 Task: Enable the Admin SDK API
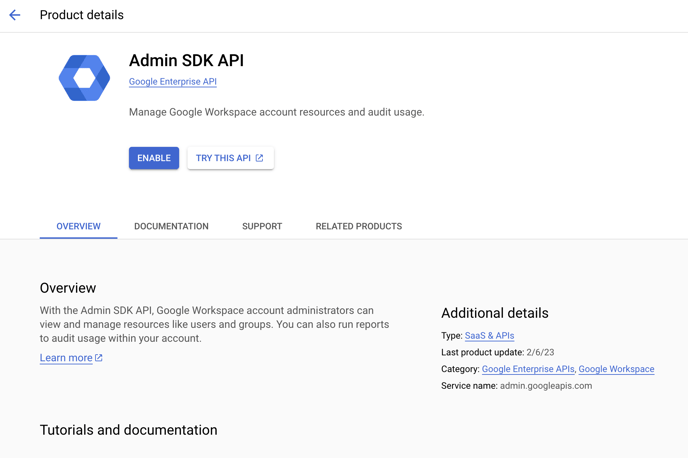click(154, 158)
